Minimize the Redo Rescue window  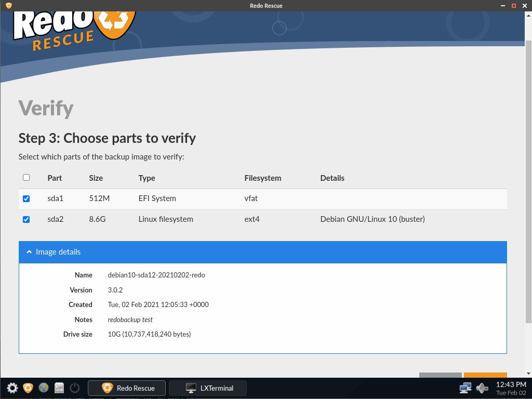503,6
